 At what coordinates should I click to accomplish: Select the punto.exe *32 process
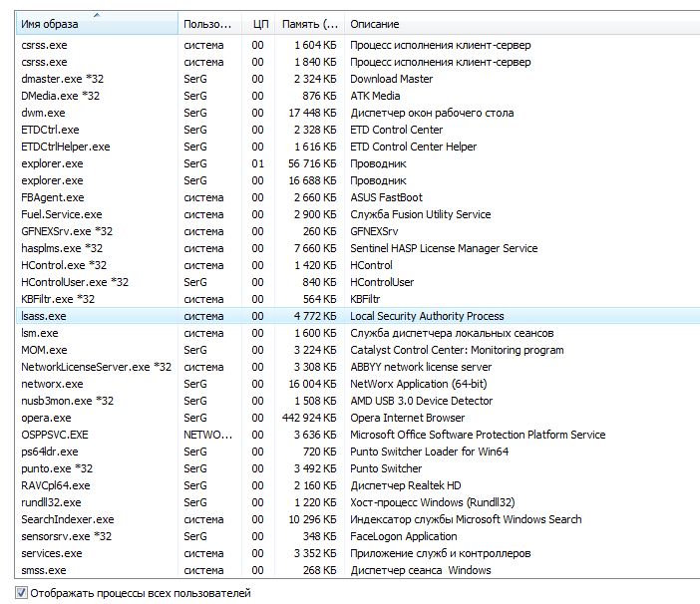pyautogui.click(x=358, y=468)
